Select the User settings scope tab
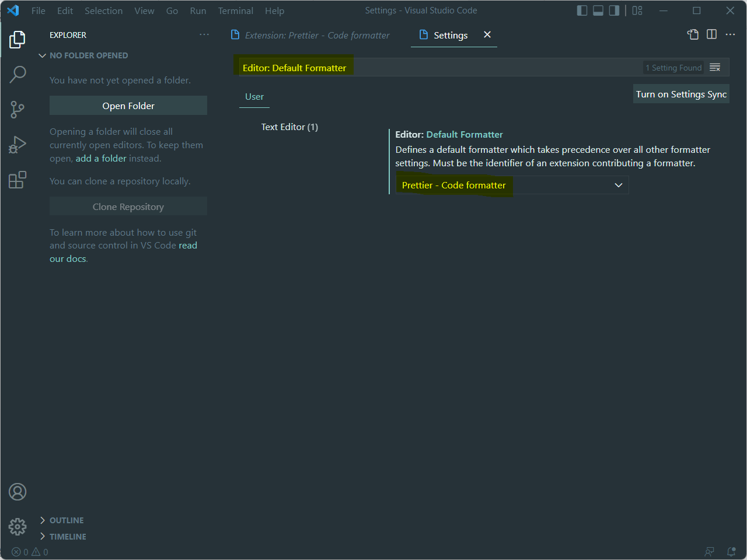The image size is (747, 560). pos(254,97)
